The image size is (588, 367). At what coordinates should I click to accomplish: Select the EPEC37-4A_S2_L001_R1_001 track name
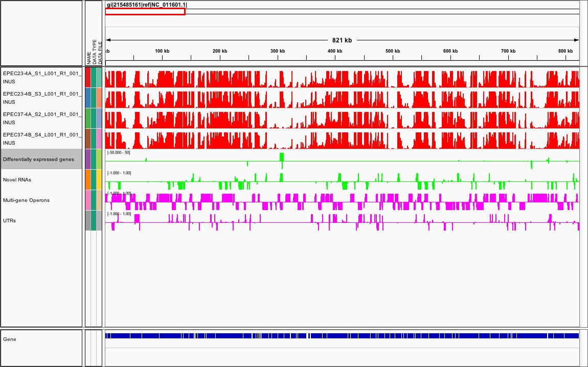(x=41, y=119)
